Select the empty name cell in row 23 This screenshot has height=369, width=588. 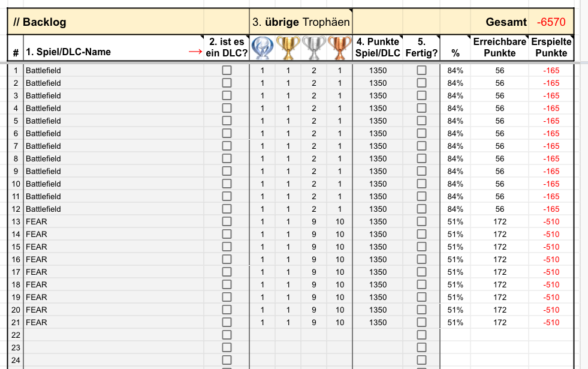(x=114, y=347)
